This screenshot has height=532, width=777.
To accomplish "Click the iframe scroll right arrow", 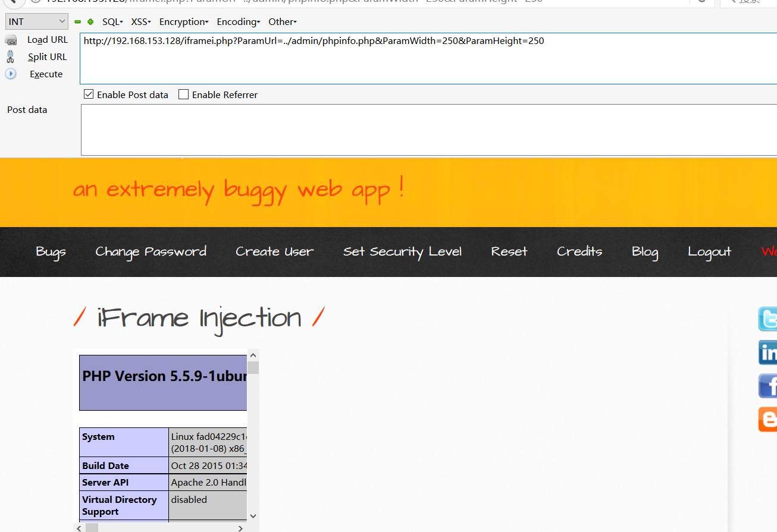I will (x=240, y=528).
